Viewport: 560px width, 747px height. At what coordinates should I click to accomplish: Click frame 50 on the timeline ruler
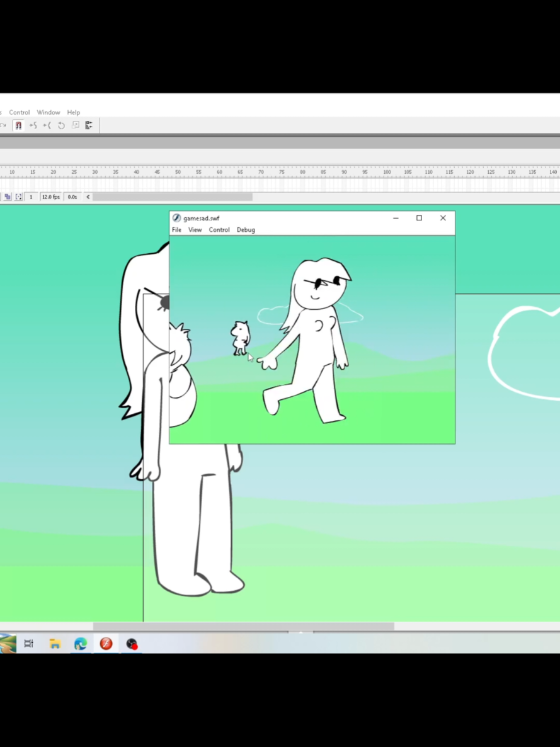[178, 172]
